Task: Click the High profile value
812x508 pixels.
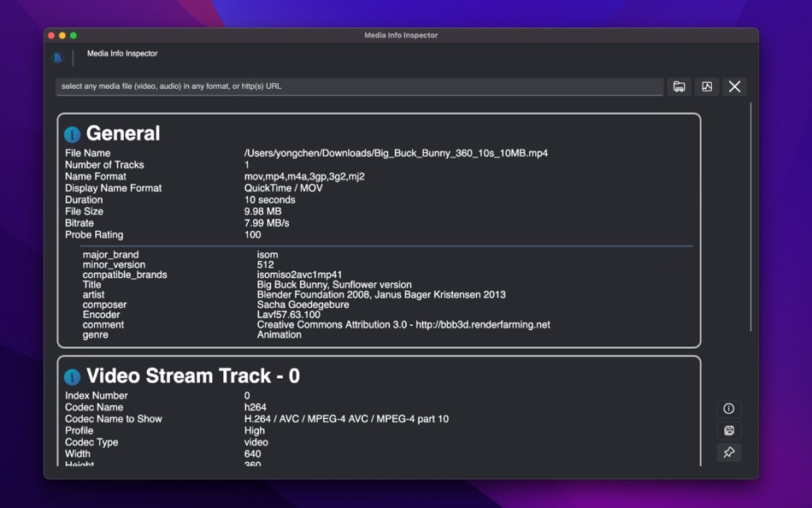Action: click(254, 431)
